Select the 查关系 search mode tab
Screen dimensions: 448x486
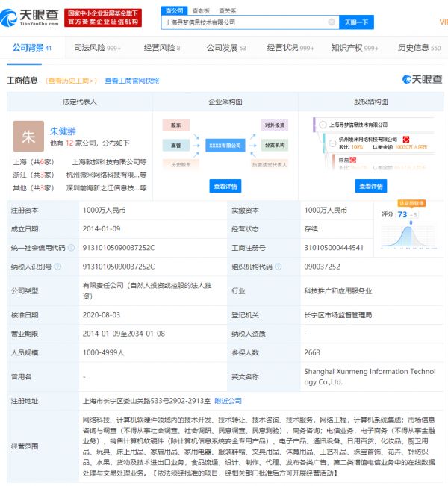[227, 11]
